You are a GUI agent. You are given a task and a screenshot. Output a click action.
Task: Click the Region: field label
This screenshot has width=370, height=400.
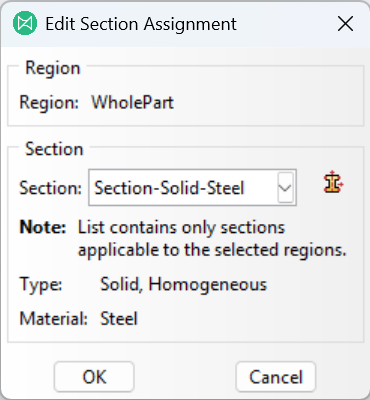(x=49, y=102)
